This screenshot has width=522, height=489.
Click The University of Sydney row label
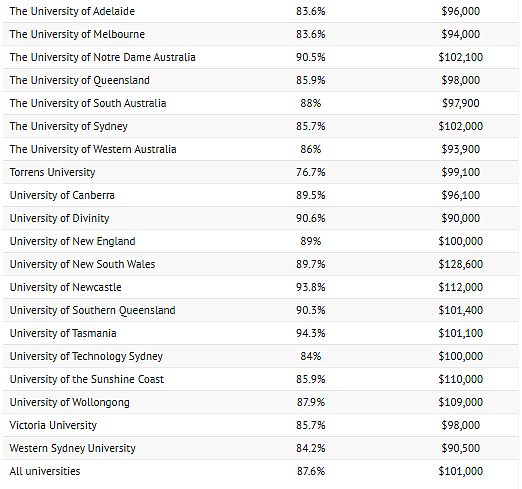tap(68, 127)
